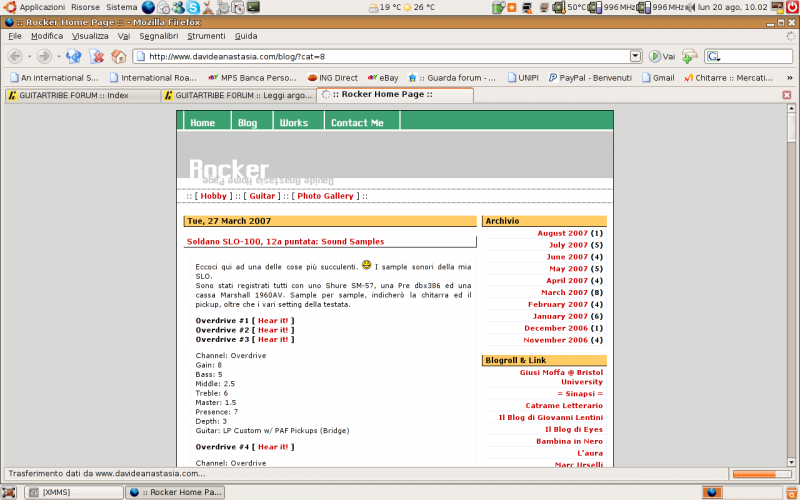
Task: Click the address bar URL field
Action: [x=388, y=56]
